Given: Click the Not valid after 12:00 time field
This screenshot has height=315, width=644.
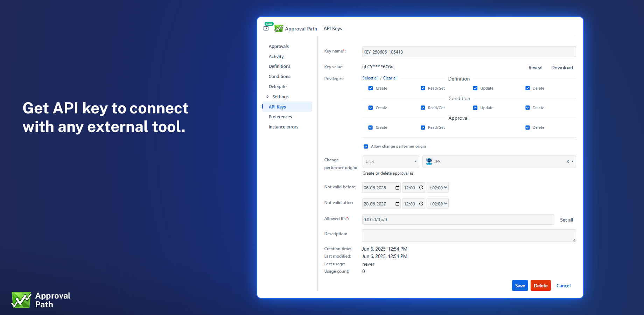Looking at the screenshot, I should click(x=414, y=204).
